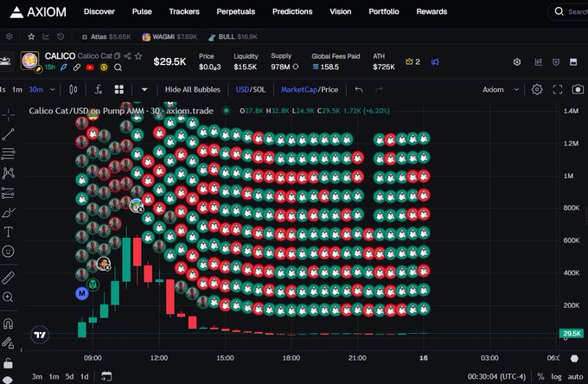This screenshot has width=588, height=384.
Task: Click the TradingView logo on the chart
Action: (x=40, y=335)
